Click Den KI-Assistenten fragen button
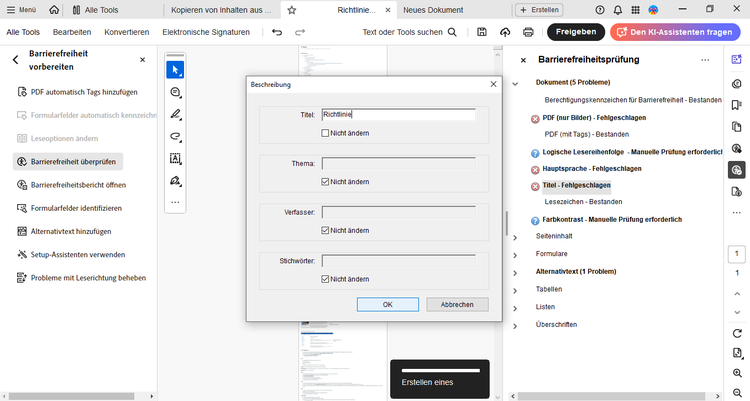Screen dimensions: 750x401 tap(675, 32)
